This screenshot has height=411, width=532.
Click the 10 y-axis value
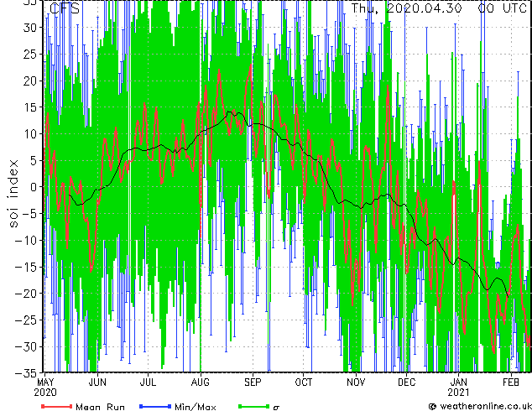click(29, 134)
